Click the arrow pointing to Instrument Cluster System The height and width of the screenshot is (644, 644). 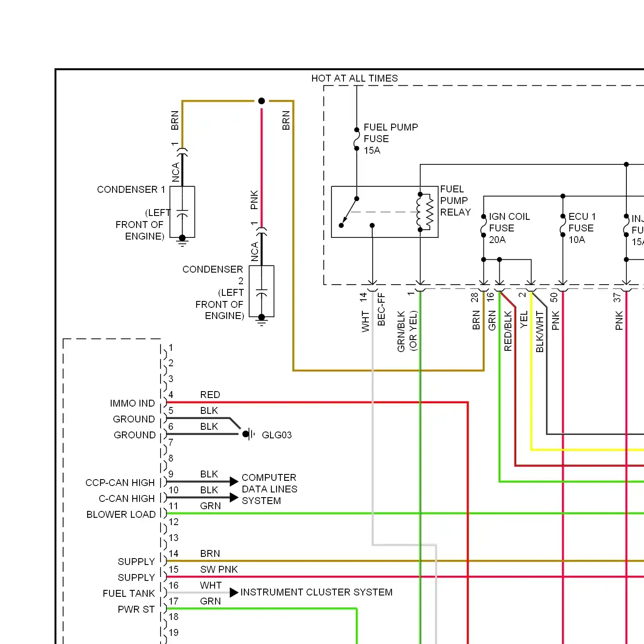(x=234, y=592)
